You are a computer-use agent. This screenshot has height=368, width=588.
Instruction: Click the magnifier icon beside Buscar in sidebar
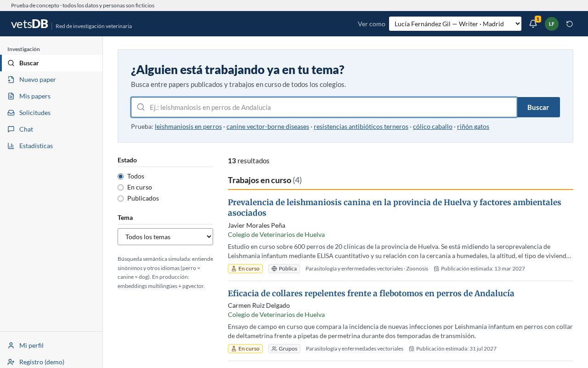tap(11, 63)
